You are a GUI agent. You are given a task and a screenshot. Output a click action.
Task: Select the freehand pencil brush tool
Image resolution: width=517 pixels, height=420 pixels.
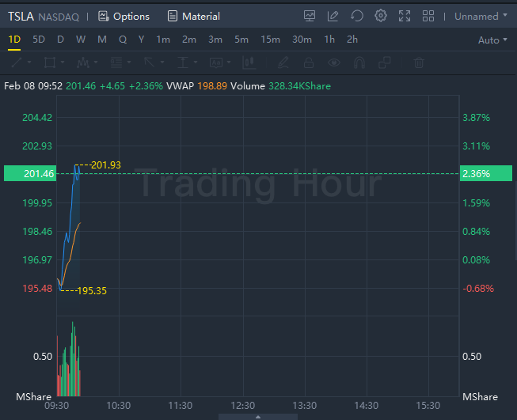click(x=283, y=62)
